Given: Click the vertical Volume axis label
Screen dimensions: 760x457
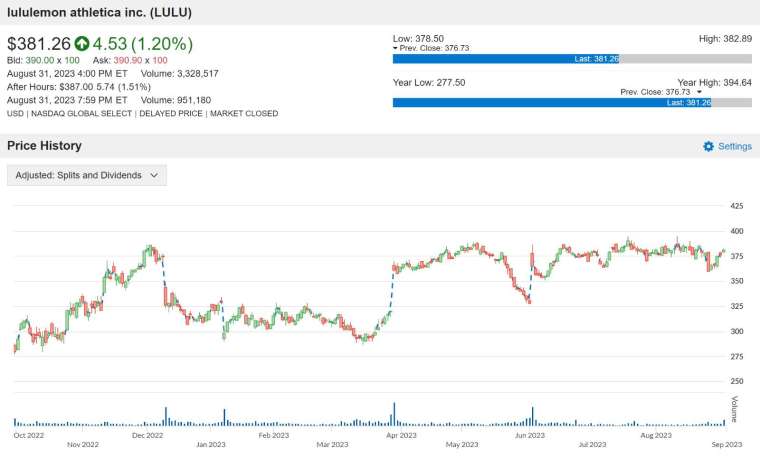Looking at the screenshot, I should (x=734, y=409).
